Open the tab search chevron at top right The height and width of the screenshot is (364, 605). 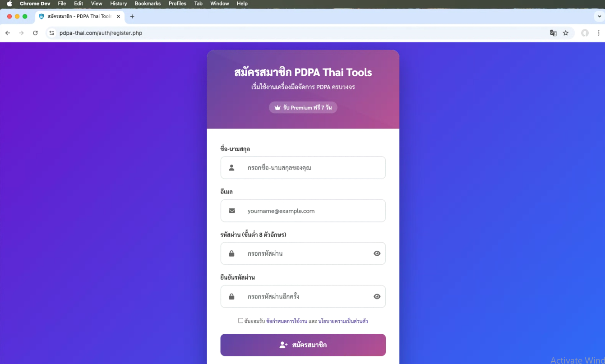coord(600,16)
